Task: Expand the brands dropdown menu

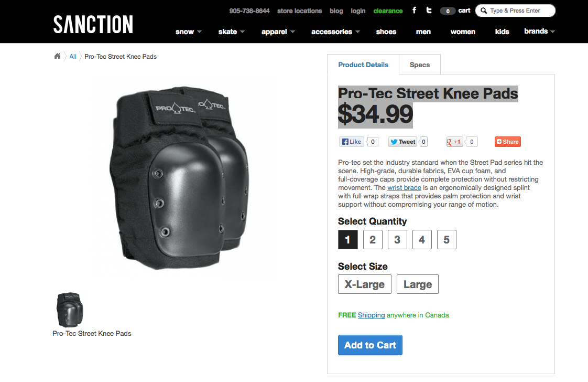Action: pyautogui.click(x=539, y=31)
